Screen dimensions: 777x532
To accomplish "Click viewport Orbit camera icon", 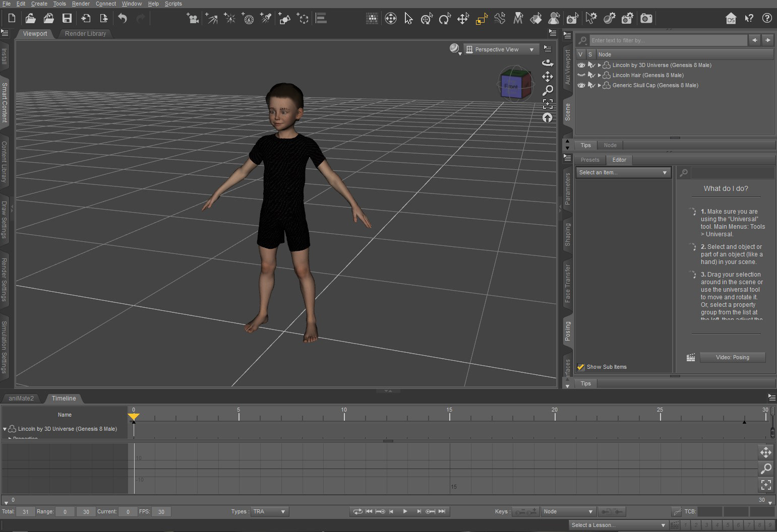I will coord(548,63).
